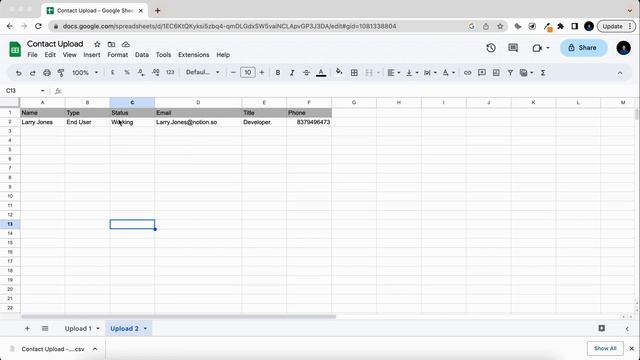This screenshot has width=640, height=360.
Task: Click the Insert chart icon
Action: [496, 73]
